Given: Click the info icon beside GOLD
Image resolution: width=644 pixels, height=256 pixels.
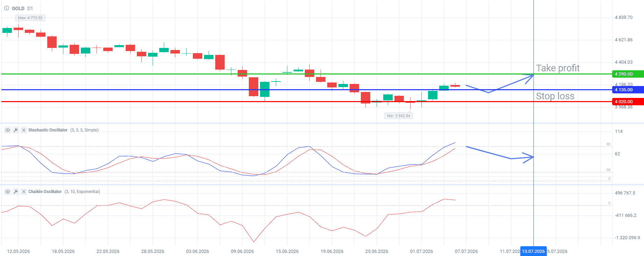Looking at the screenshot, I should pos(7,8).
